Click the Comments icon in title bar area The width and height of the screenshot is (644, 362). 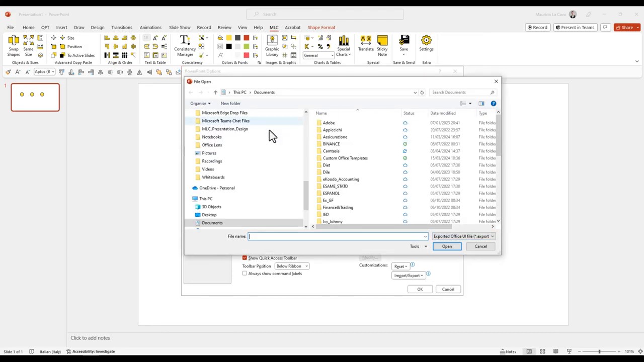coord(605,27)
